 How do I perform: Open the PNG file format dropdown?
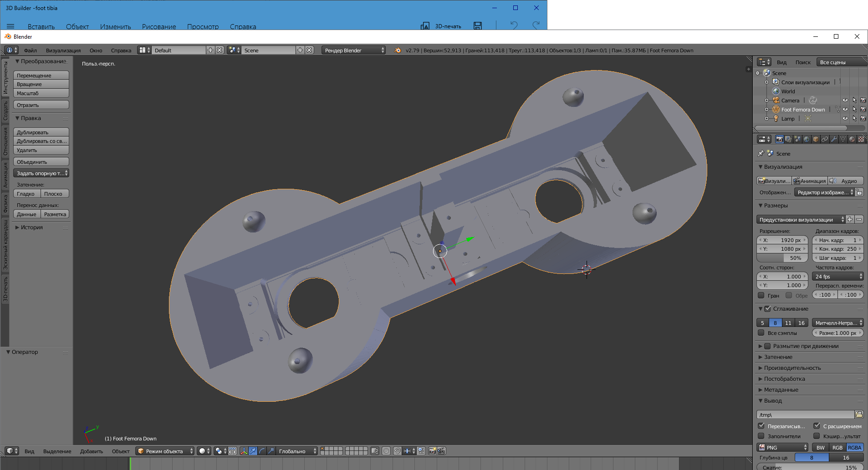point(782,447)
